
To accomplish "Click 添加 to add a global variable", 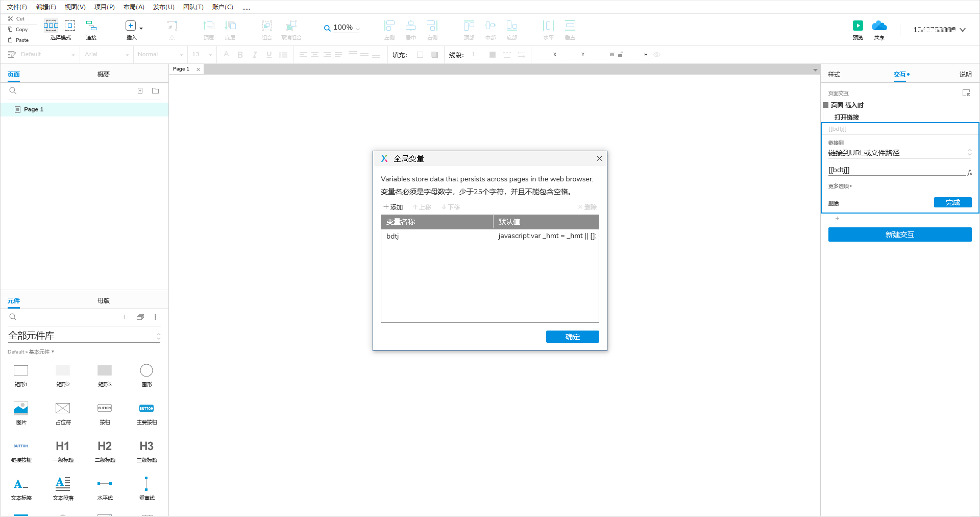I will point(393,207).
